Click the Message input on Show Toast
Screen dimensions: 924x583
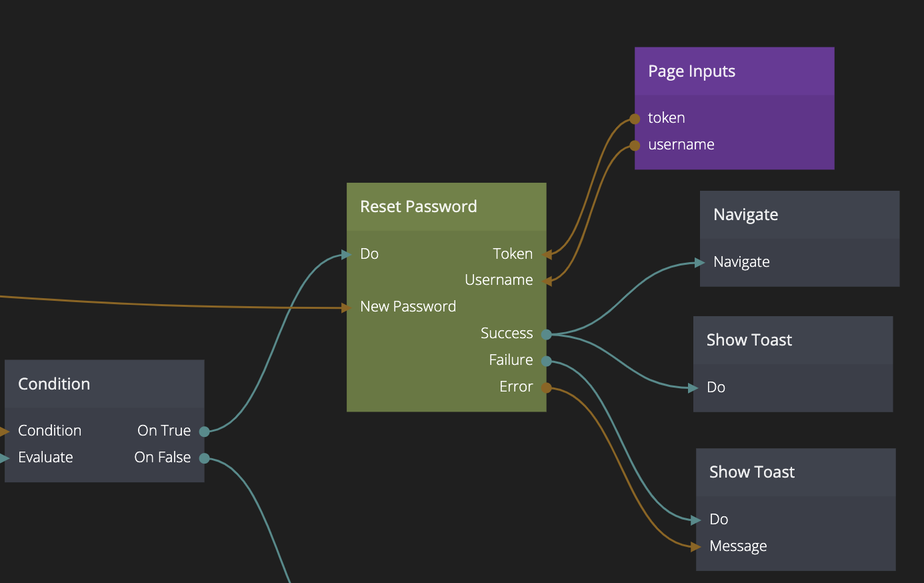737,546
